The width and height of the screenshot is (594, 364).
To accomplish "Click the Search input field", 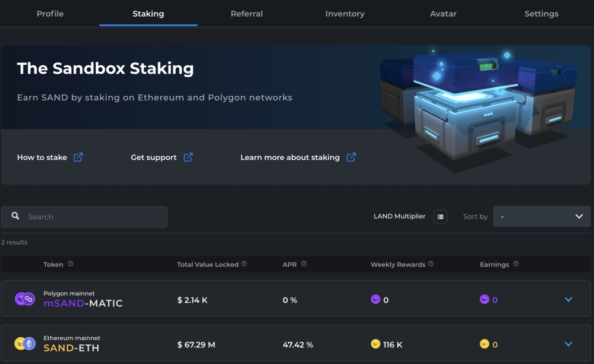I will pos(89,217).
